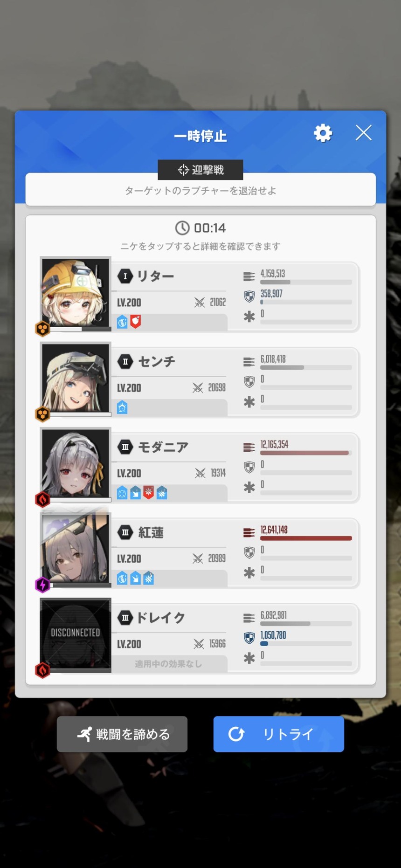Click 戦闘を諦める button

(122, 734)
